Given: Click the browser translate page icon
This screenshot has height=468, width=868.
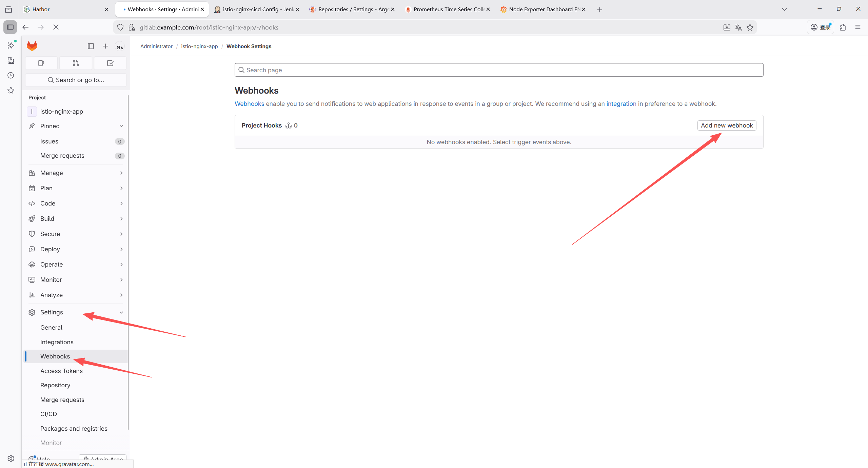Looking at the screenshot, I should click(738, 27).
